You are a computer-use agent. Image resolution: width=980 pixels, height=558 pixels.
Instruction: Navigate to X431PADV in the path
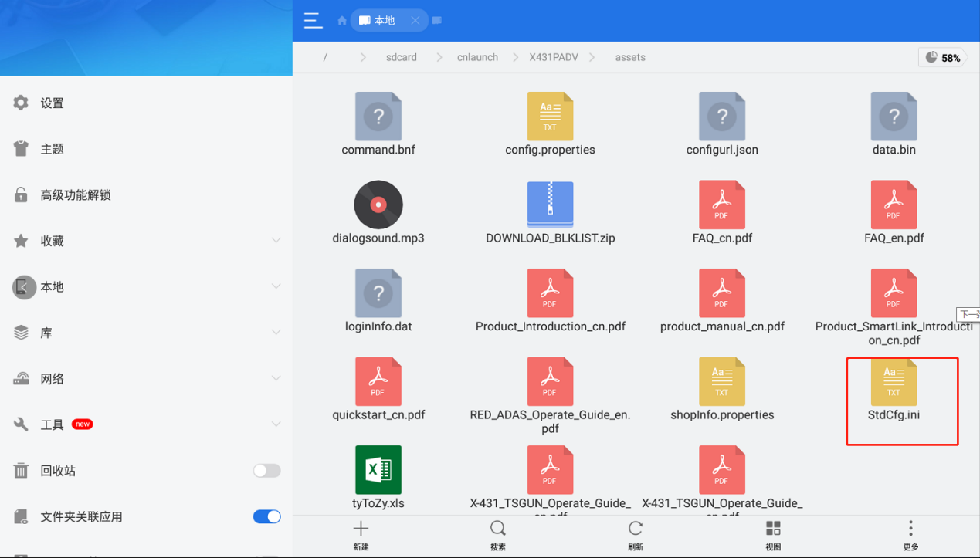[x=552, y=57]
